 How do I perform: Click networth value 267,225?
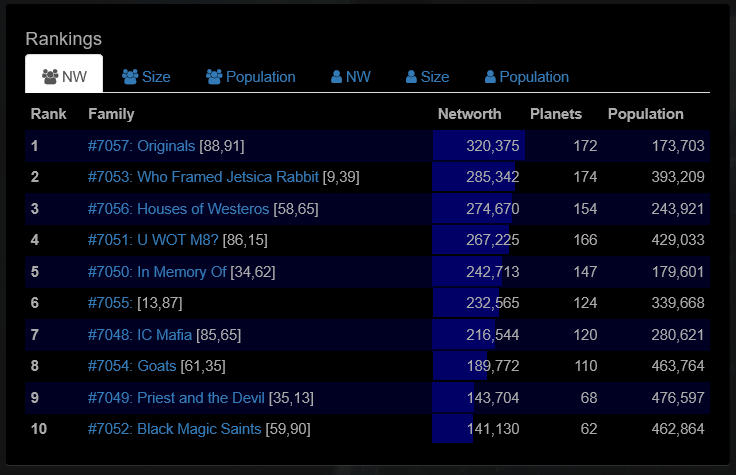click(492, 240)
